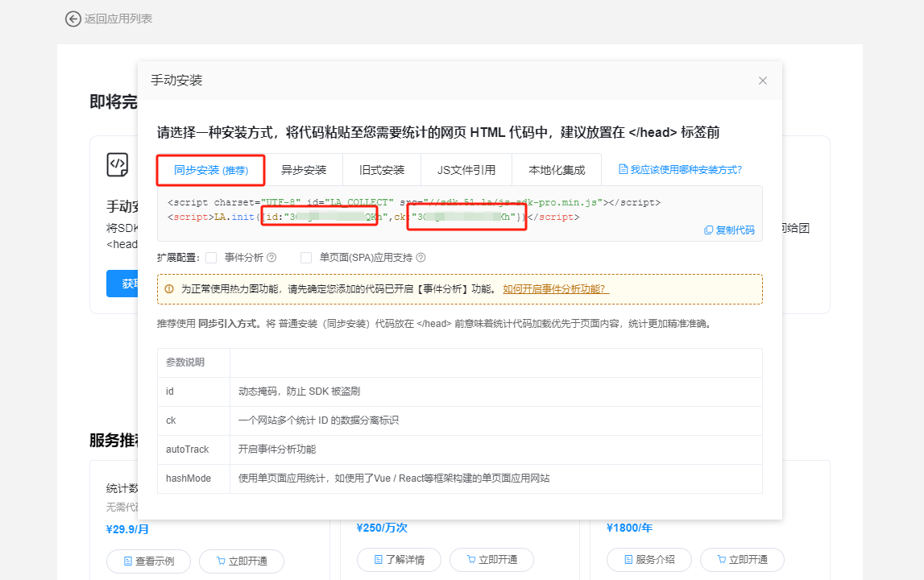Open the 旧式安装 tab
The image size is (924, 580).
pos(382,170)
